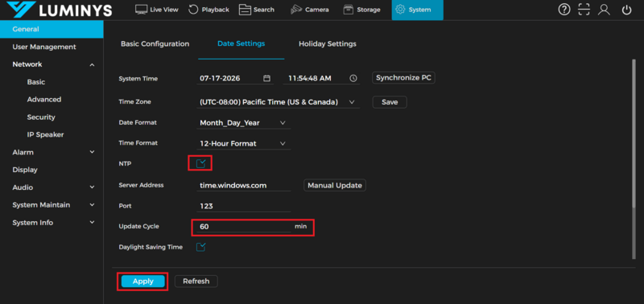Click the system date field 07-17-2026
Screen dimensions: 644x304
(234, 78)
